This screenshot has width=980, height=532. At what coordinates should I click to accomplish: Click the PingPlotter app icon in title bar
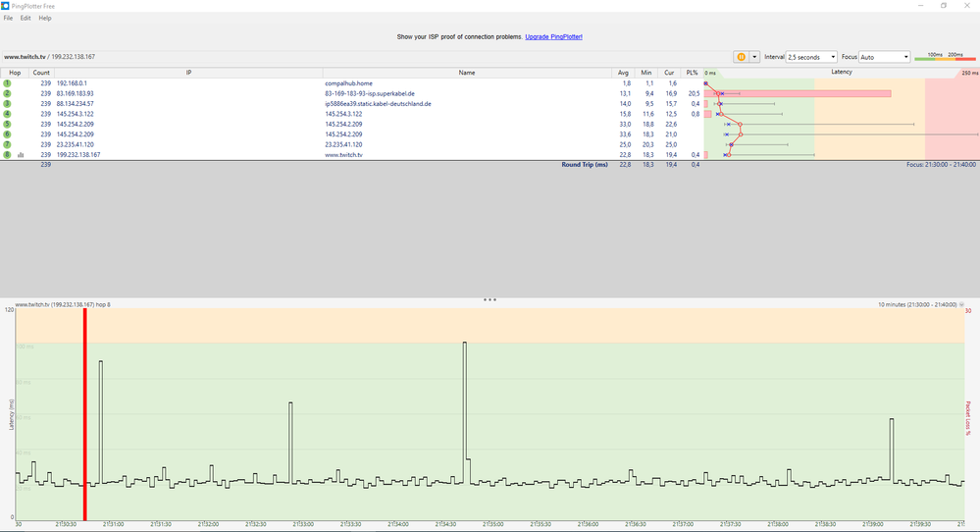tap(5, 6)
